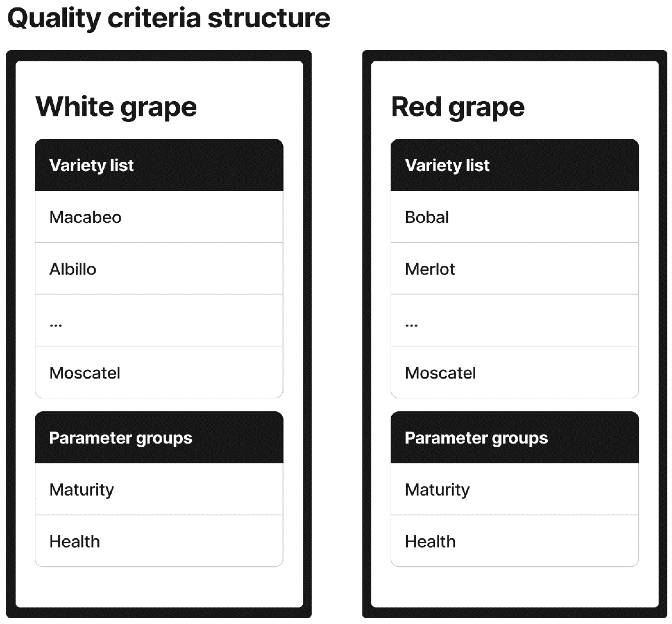Select the White grape heading
This screenshot has width=672, height=624.
(116, 107)
